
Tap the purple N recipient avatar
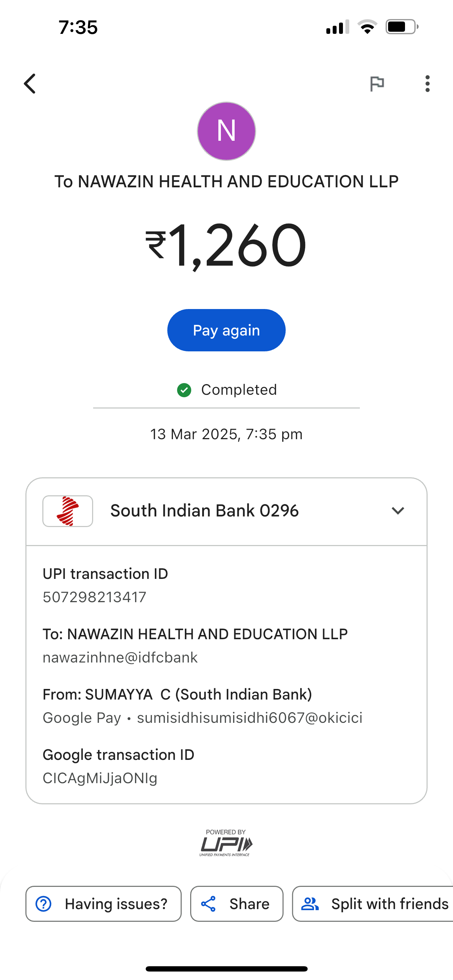(x=226, y=131)
